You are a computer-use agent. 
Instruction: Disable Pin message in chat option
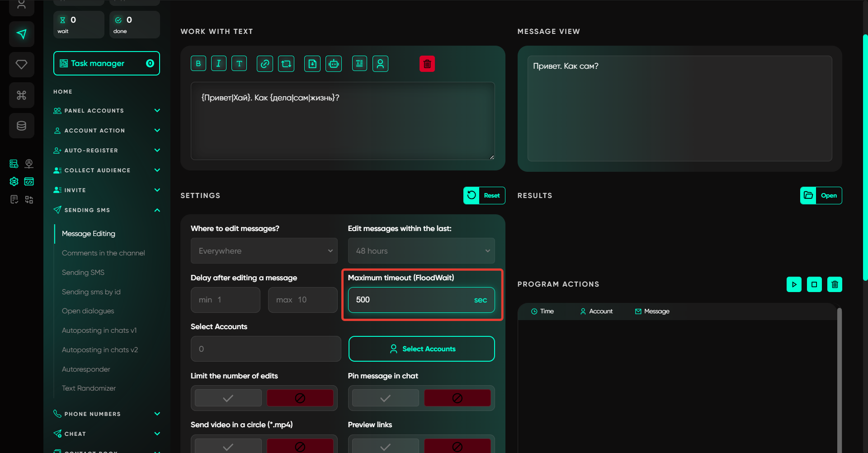click(457, 398)
